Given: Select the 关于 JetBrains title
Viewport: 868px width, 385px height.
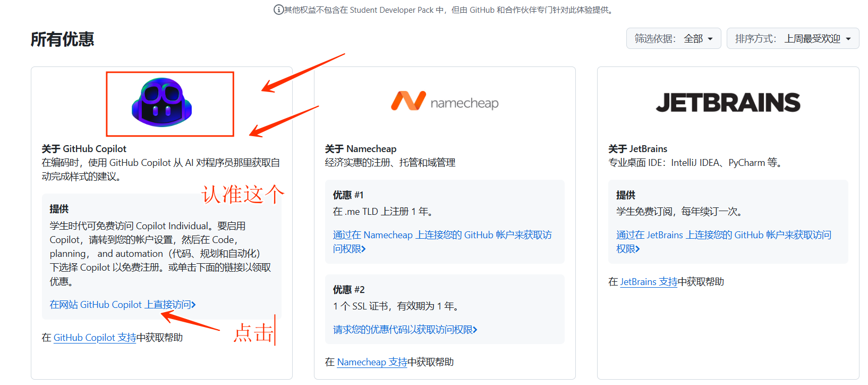Looking at the screenshot, I should (x=637, y=149).
